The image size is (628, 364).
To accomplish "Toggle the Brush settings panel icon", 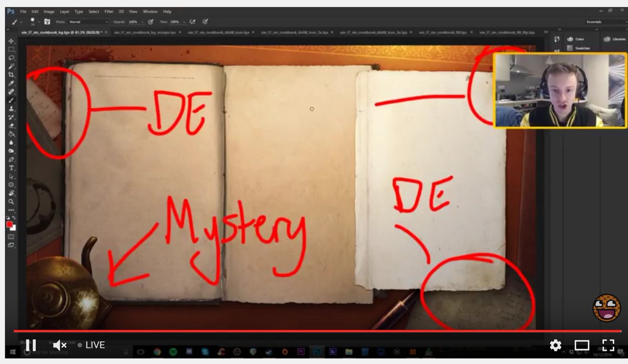I will [x=47, y=22].
